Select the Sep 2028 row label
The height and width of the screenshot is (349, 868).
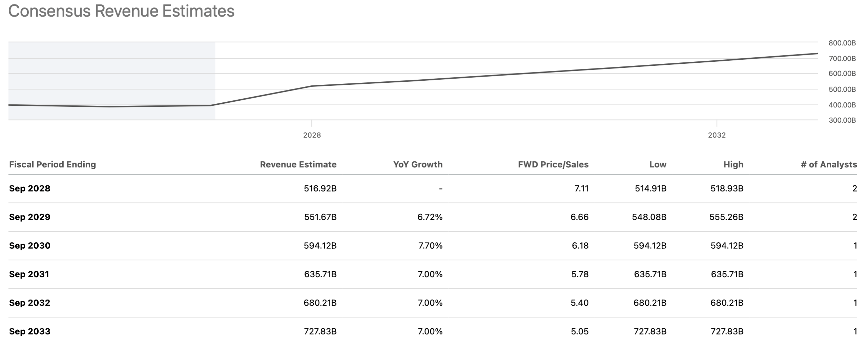pyautogui.click(x=30, y=188)
